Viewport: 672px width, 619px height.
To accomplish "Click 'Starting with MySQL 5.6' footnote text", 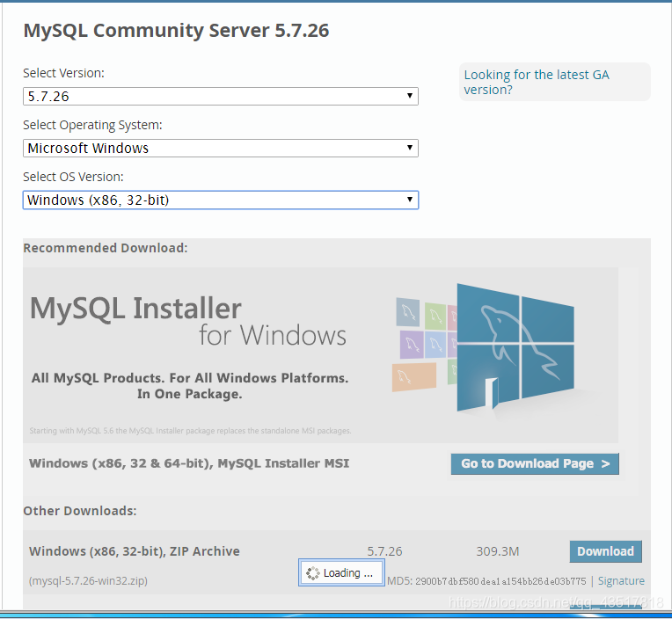I will (190, 431).
